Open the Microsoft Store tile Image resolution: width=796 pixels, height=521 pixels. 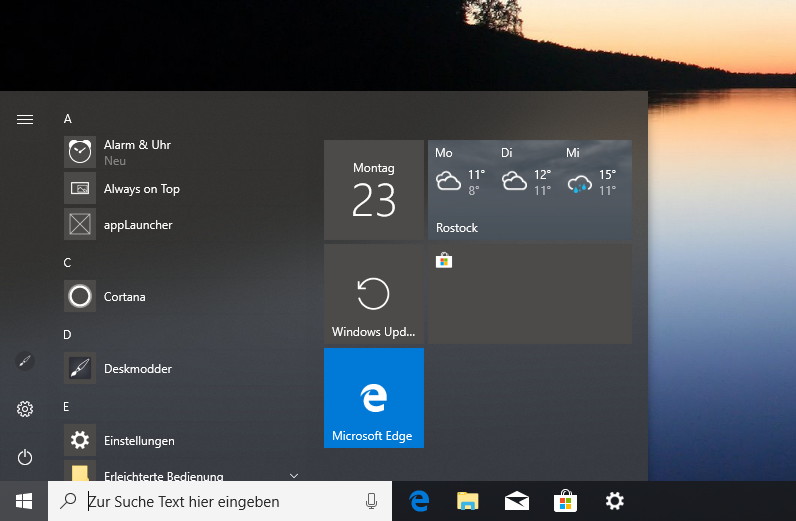530,294
